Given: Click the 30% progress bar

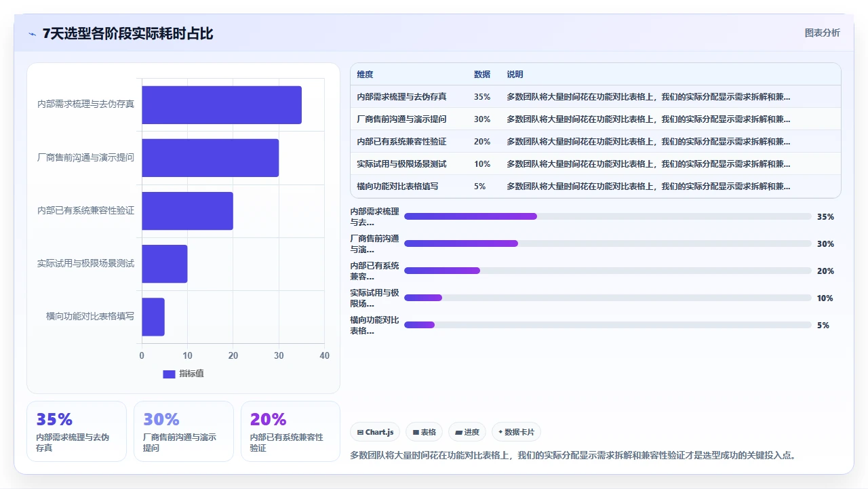Looking at the screenshot, I should click(608, 243).
